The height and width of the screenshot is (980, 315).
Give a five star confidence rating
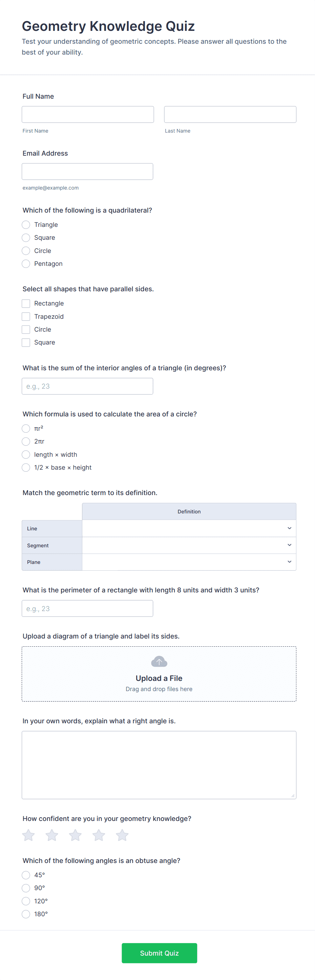tap(122, 835)
